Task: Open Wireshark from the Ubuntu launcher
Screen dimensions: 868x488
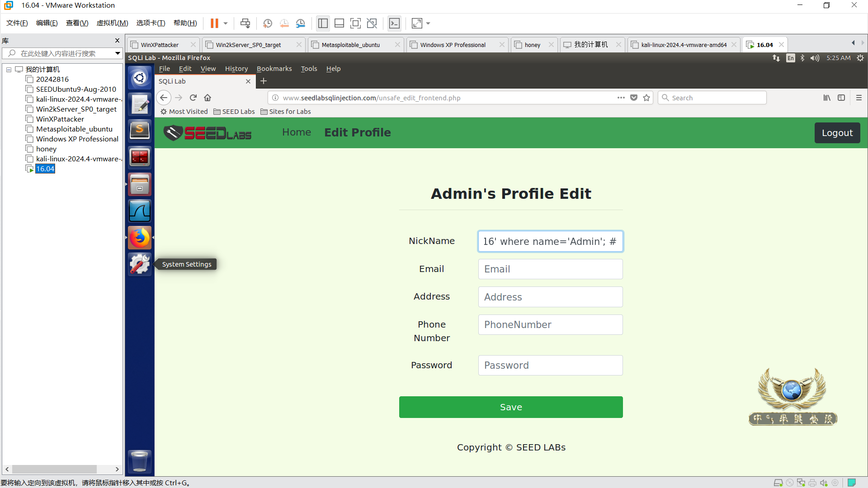Action: (139, 211)
